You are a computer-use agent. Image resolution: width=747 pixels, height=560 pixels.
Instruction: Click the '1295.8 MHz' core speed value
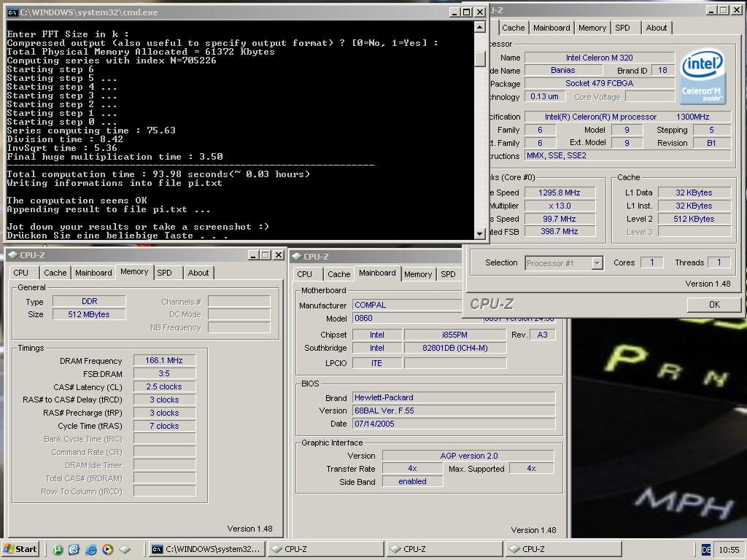coord(560,192)
